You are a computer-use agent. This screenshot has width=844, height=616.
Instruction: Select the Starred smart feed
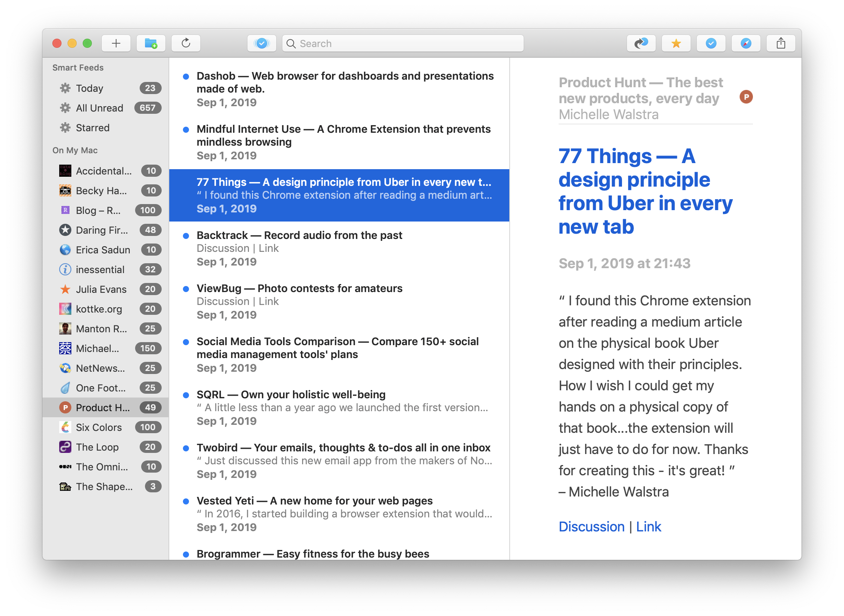click(92, 127)
